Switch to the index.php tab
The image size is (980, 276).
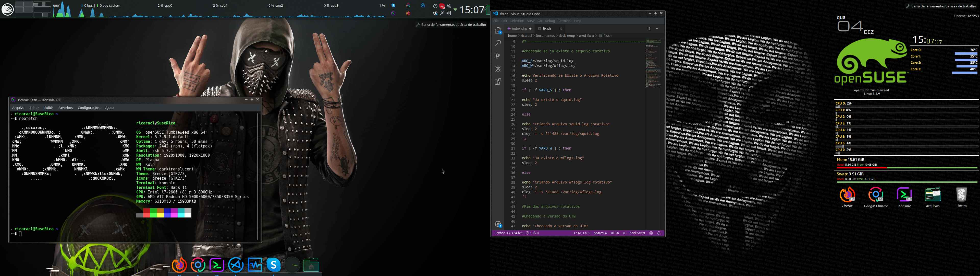[519, 29]
